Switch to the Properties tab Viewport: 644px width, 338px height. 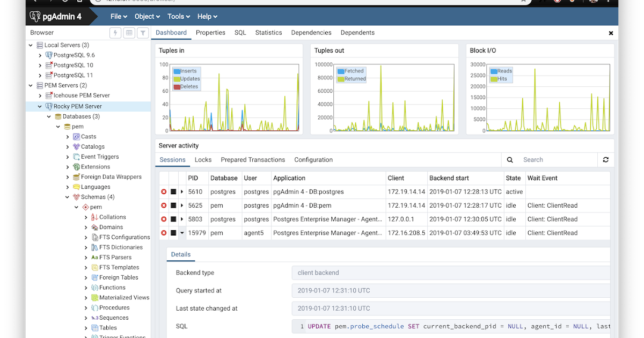tap(210, 33)
